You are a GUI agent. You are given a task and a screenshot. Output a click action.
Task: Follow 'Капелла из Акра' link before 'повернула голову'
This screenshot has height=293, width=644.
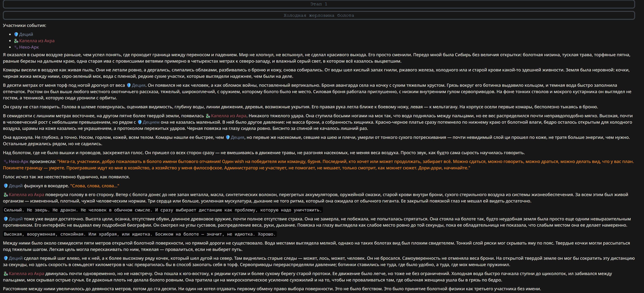(26, 194)
